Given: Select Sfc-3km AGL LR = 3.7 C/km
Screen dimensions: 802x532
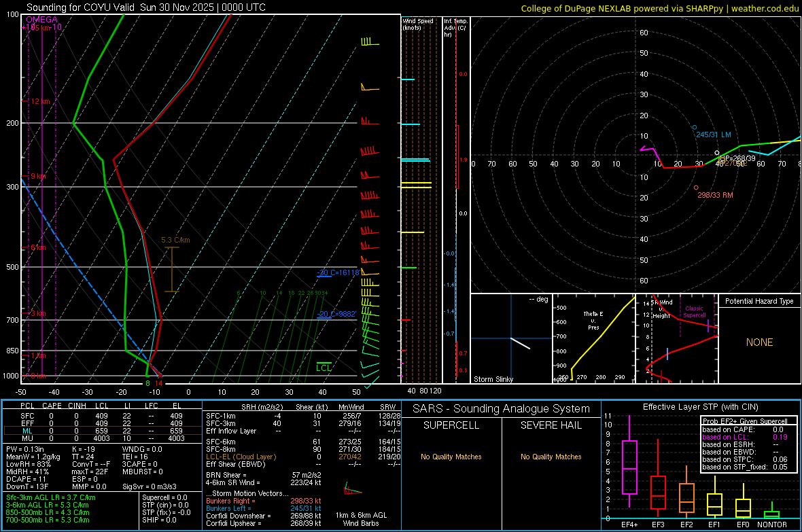Looking at the screenshot, I should tap(51, 497).
